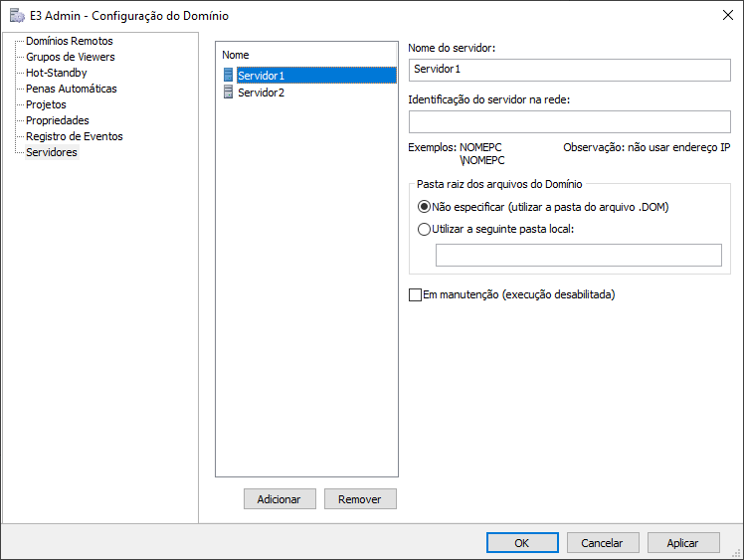Viewport: 744px width, 560px height.
Task: Enable 'Em manutenção' checkbox
Action: (x=416, y=294)
